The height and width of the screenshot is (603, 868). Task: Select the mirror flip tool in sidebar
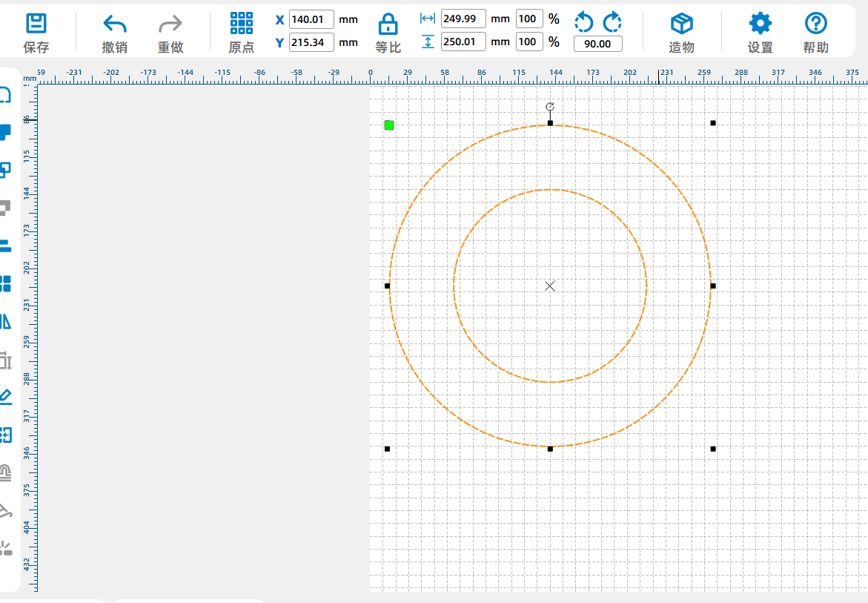[5, 321]
